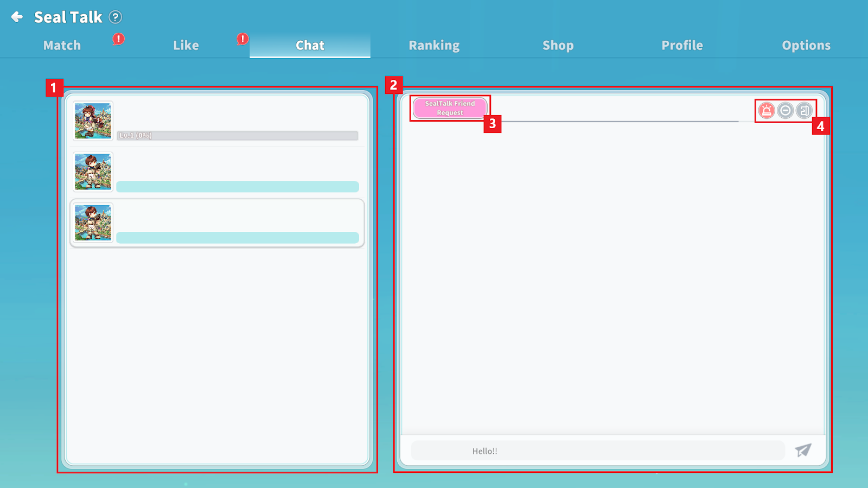
Task: Click the third highlighted chat entry avatar
Action: [93, 223]
